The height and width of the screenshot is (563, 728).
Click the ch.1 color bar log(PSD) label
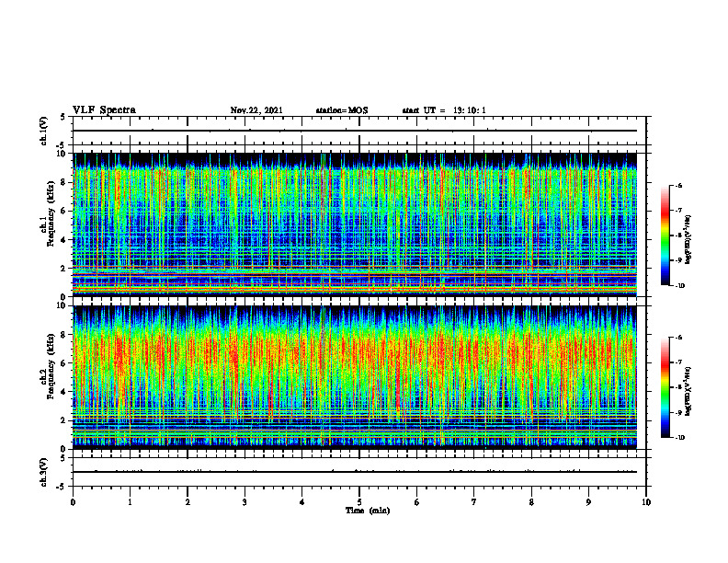[x=688, y=240]
